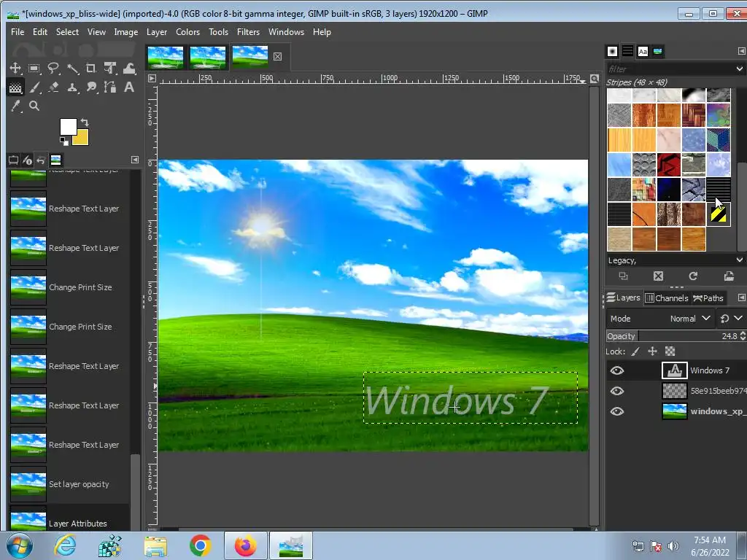Open the layer mode group switcher
The width and height of the screenshot is (747, 560).
coord(731,319)
